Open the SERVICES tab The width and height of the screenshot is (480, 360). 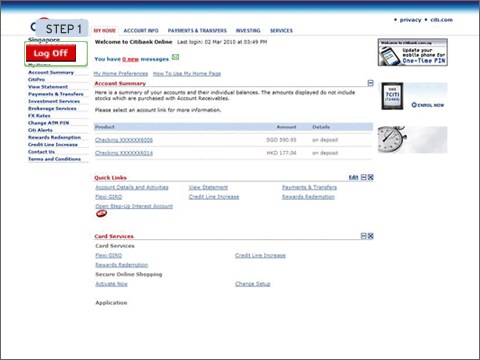(x=281, y=30)
